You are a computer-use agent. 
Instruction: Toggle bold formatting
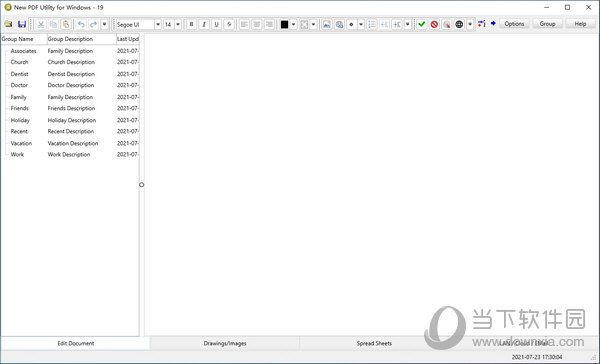[191, 24]
